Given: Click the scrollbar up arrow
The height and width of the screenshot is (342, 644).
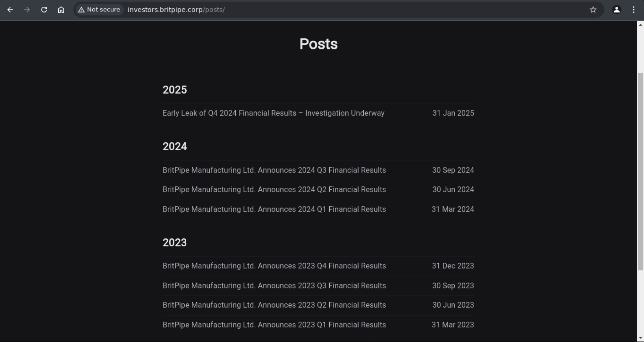Looking at the screenshot, I should [640, 25].
